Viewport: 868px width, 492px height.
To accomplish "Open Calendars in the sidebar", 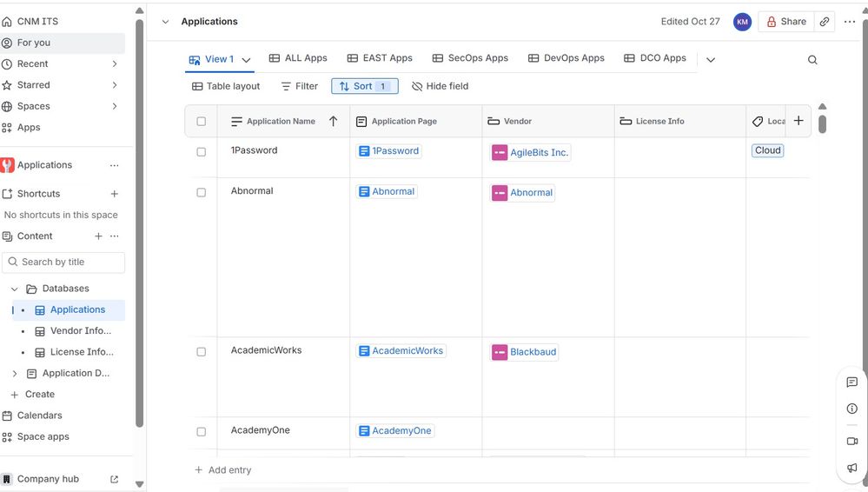I will 32,416.
